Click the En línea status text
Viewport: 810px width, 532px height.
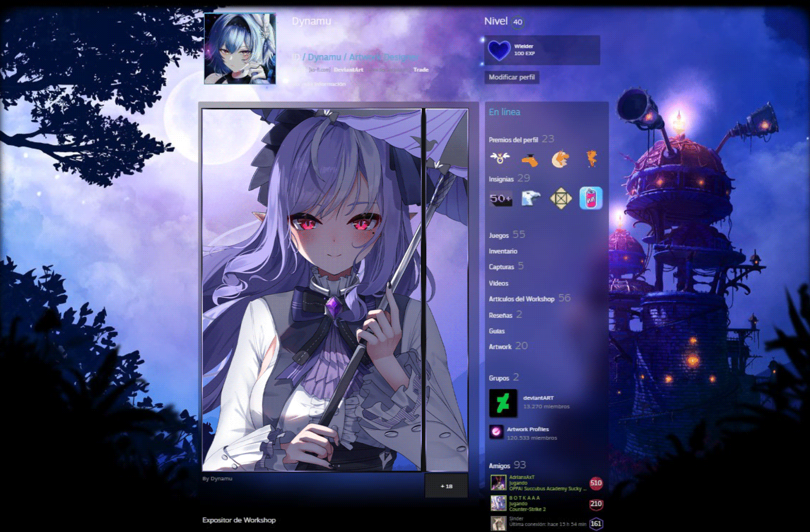[504, 112]
